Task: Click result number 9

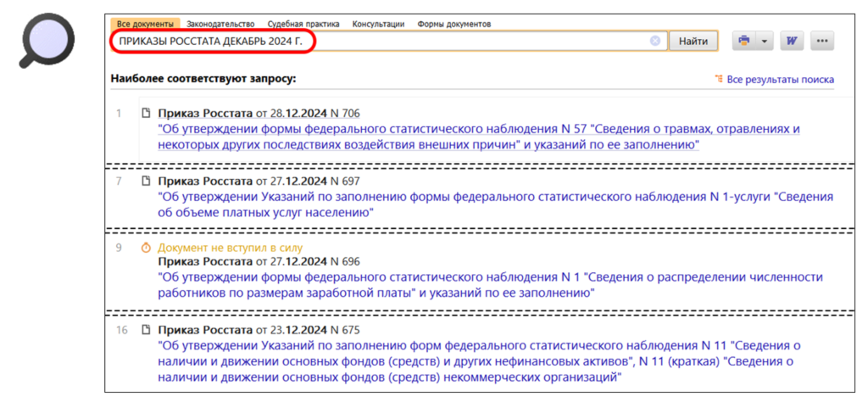Action: [119, 248]
